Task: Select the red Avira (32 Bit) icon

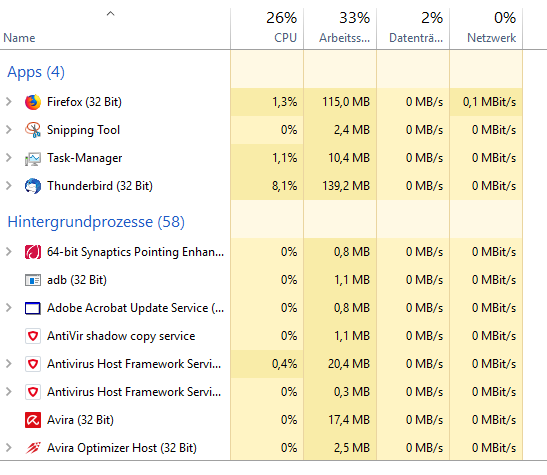Action: (x=33, y=420)
